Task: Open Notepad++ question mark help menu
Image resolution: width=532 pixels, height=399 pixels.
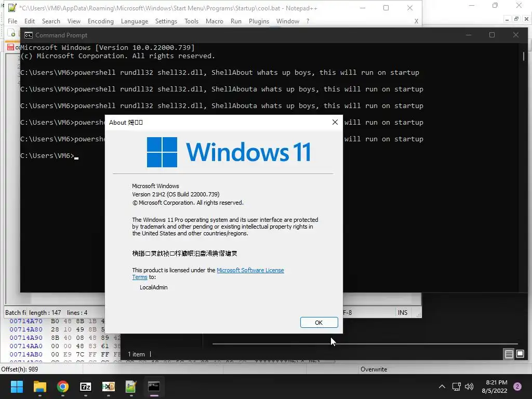Action: (x=308, y=21)
